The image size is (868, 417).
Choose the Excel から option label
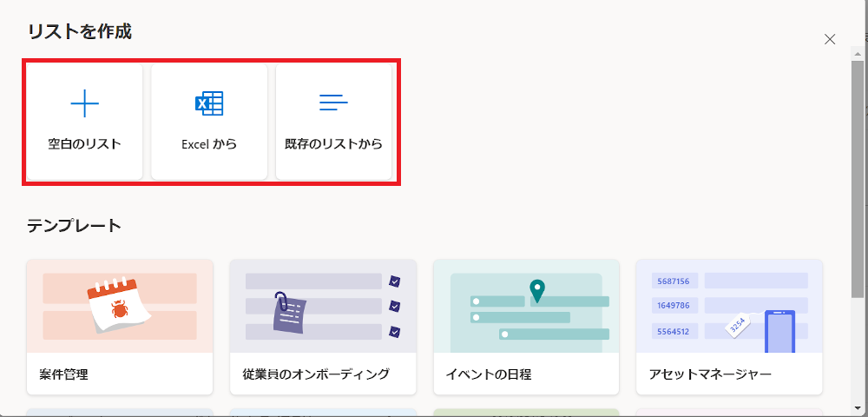[x=209, y=144]
